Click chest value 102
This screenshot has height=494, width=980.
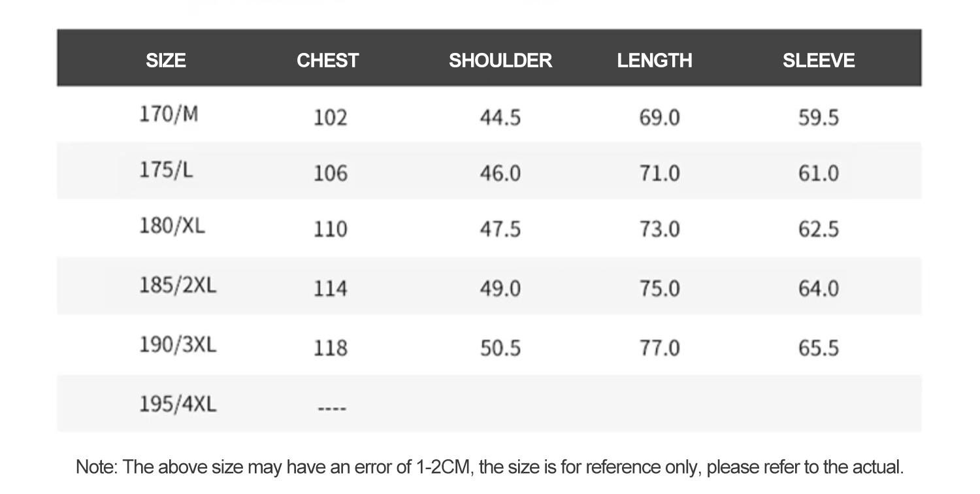tap(331, 118)
